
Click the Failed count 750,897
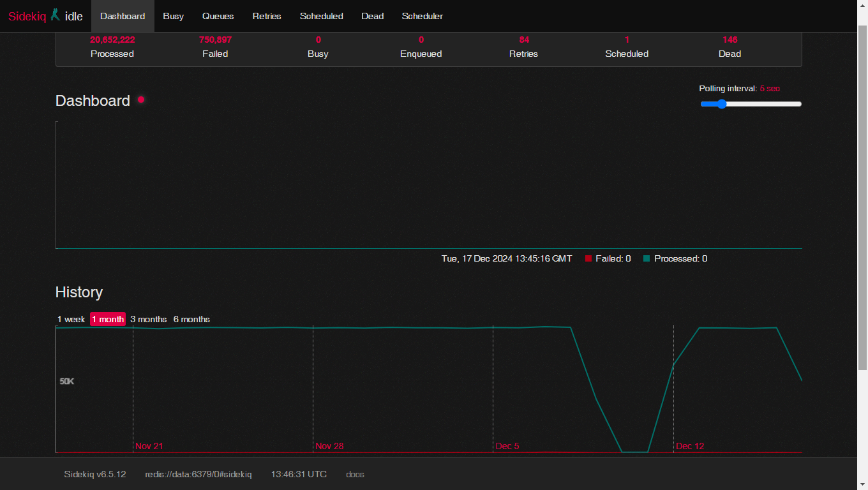[x=215, y=40]
